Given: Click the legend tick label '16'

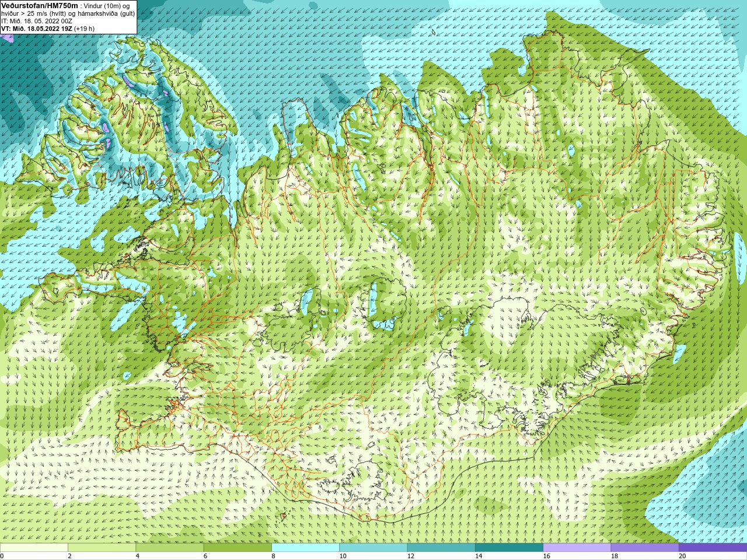Looking at the screenshot, I should click(546, 556).
